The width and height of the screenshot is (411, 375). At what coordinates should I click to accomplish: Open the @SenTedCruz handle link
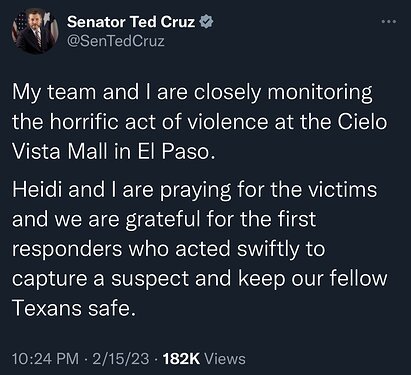pos(116,41)
